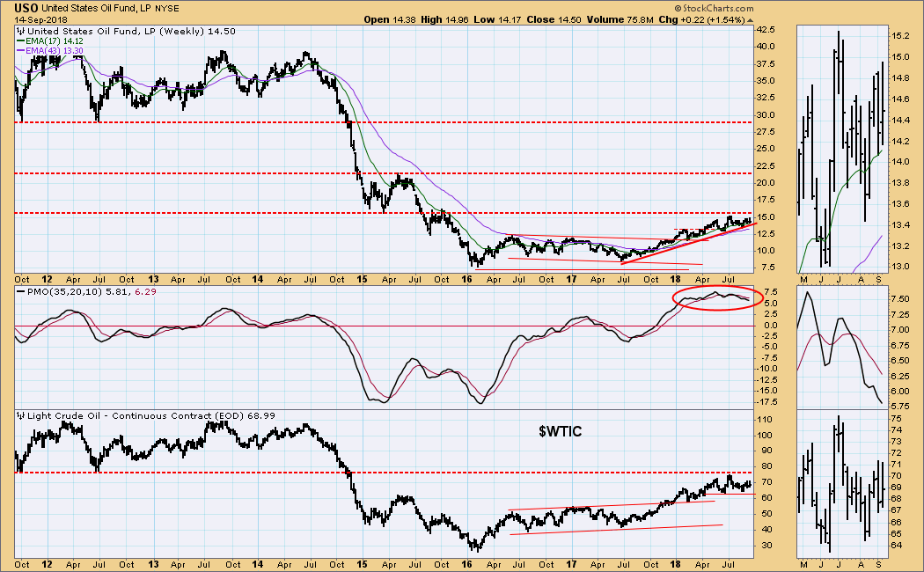
Task: Click the USO ticker symbol in the header
Action: pos(26,8)
